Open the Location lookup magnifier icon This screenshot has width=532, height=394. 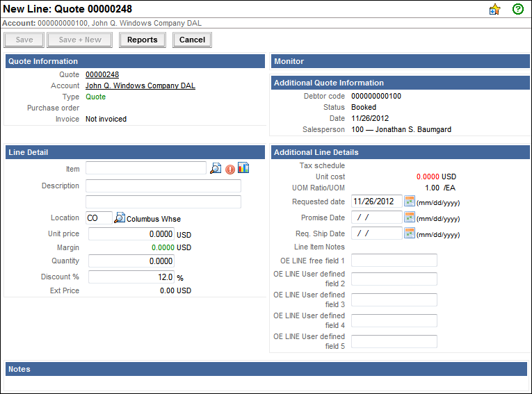(120, 218)
